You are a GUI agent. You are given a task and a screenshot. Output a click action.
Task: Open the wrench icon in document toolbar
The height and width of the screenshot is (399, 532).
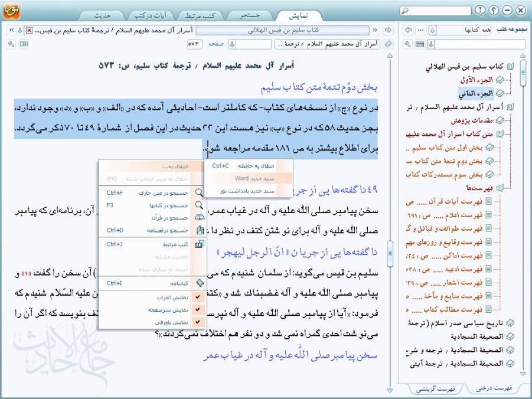pos(11,44)
